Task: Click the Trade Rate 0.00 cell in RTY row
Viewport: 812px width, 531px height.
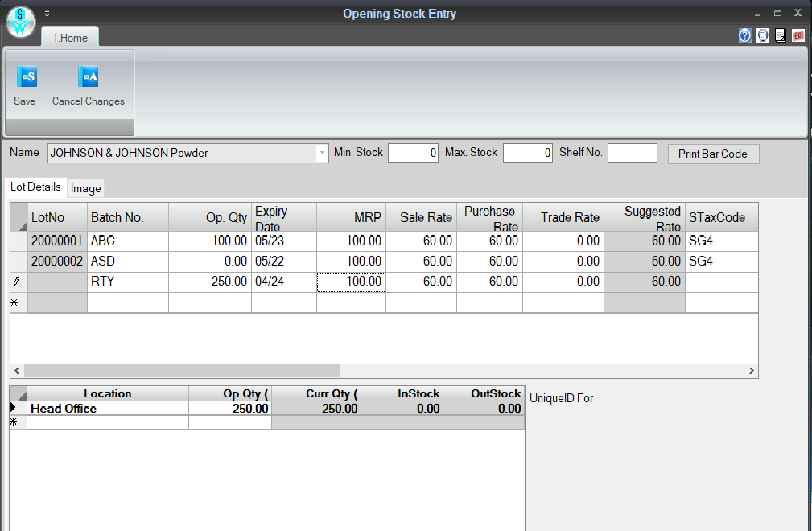Action: pyautogui.click(x=563, y=282)
